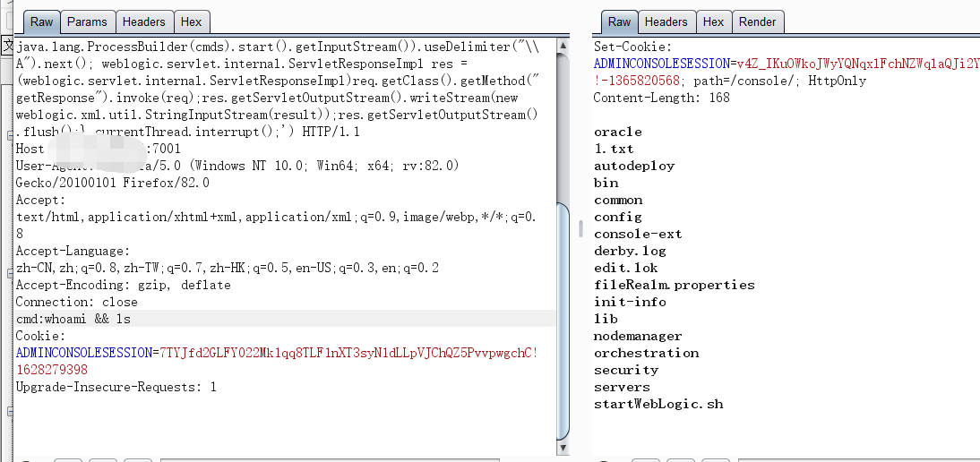Click the 'Gecko/20100101 Firefox/82.0' line

(113, 183)
